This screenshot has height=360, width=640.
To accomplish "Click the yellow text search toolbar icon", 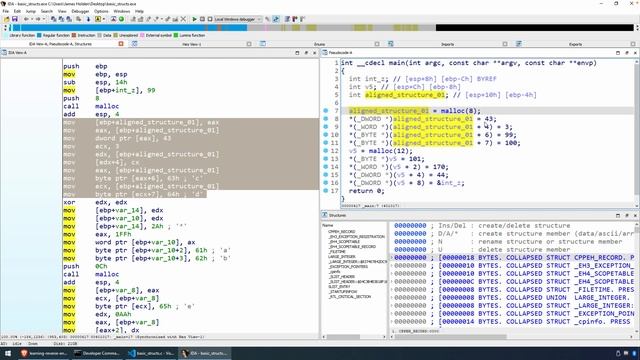I will 98,19.
